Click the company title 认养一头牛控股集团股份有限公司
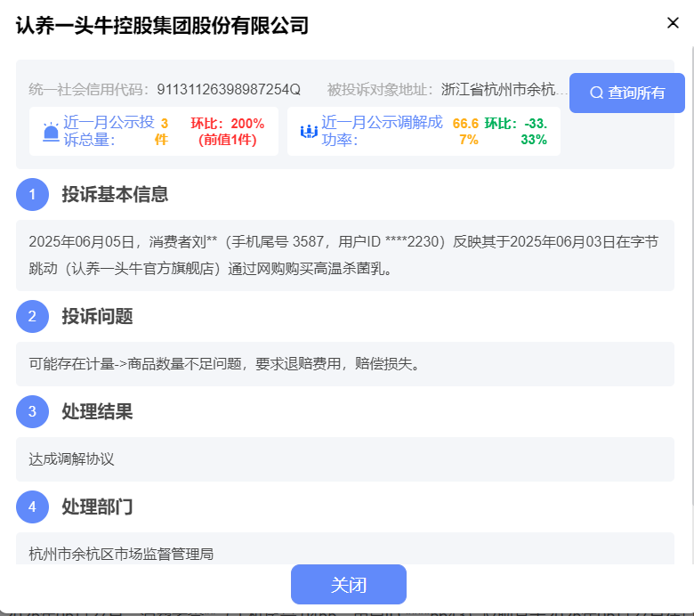Screen dimensions: 694x616 (163, 25)
